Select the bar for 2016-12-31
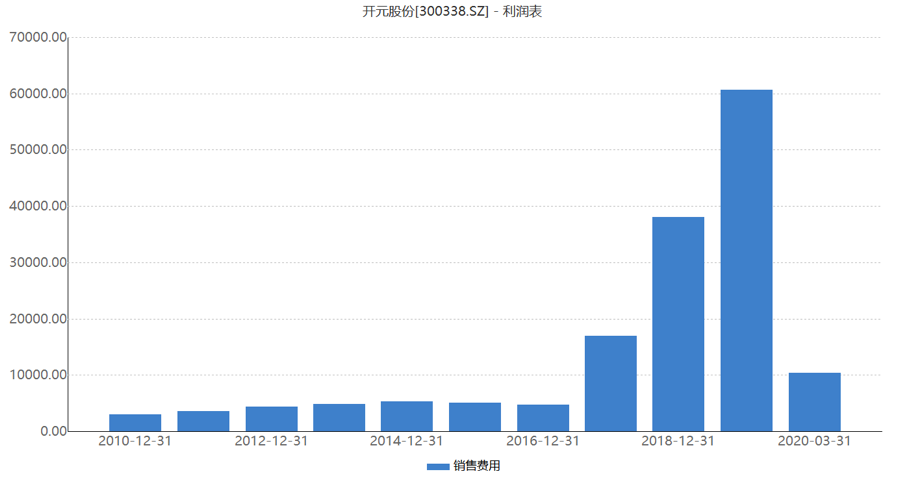 click(x=543, y=418)
